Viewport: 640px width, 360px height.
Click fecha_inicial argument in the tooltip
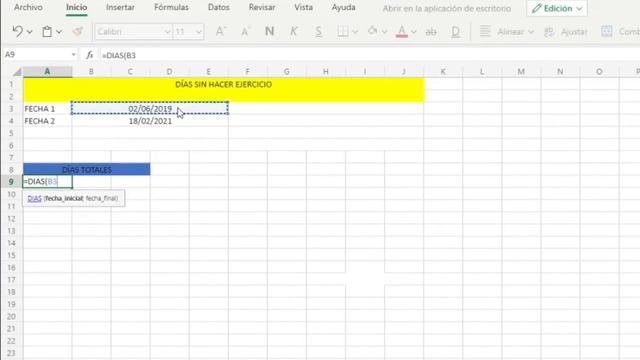[64, 198]
